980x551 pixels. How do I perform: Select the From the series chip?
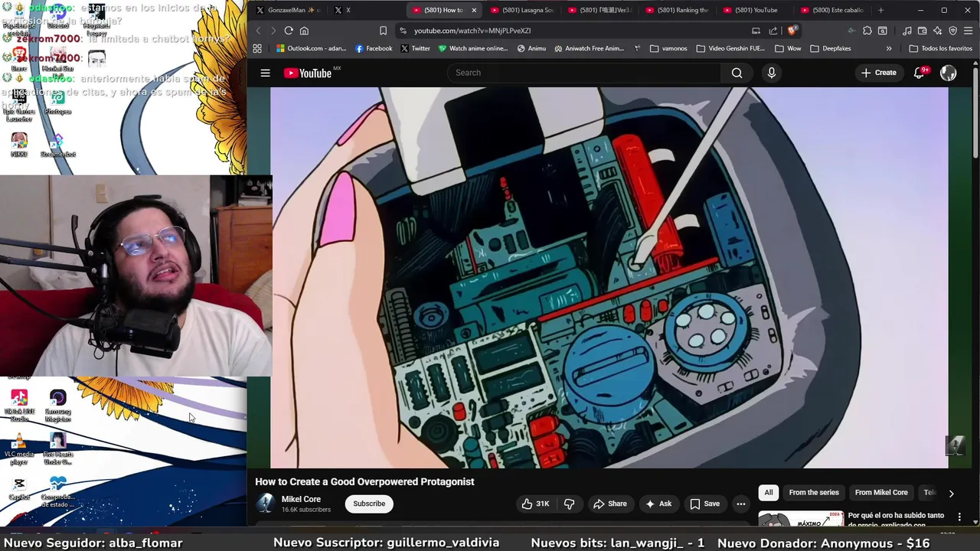point(814,493)
